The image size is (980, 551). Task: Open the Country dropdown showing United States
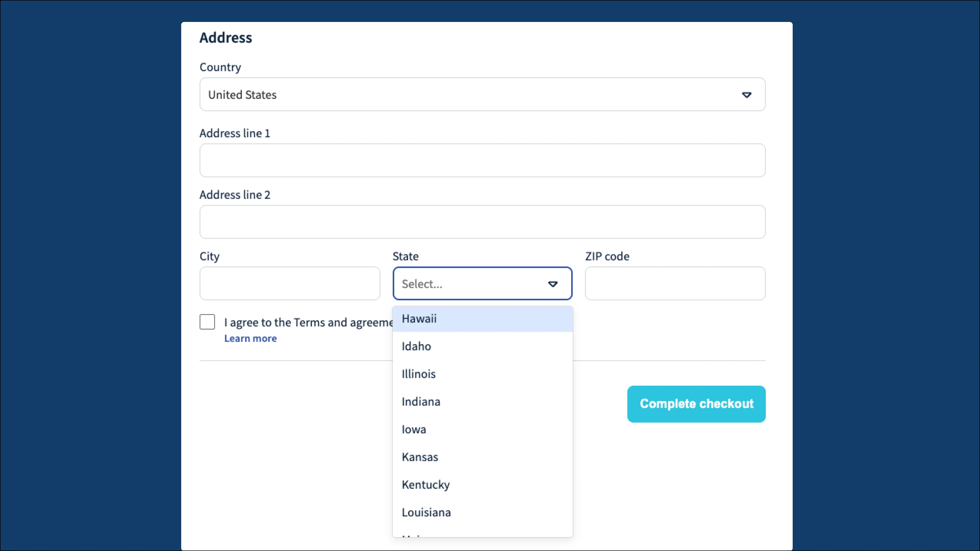pos(482,94)
